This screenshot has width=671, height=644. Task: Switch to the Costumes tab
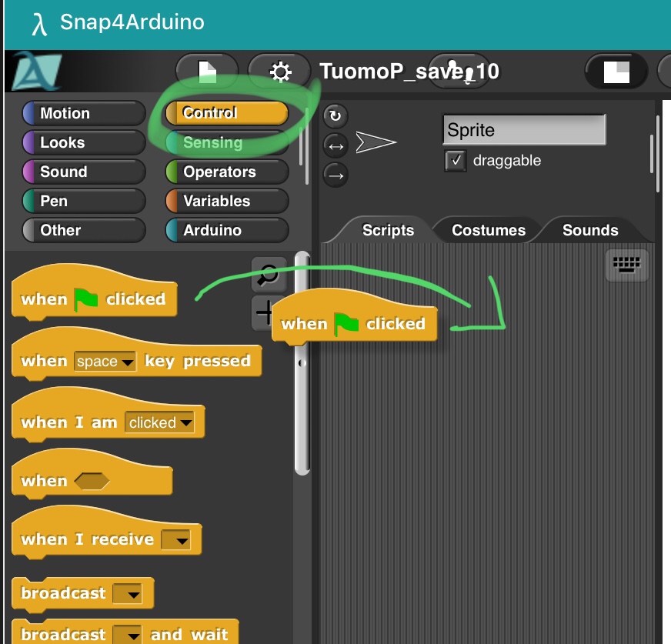point(488,230)
